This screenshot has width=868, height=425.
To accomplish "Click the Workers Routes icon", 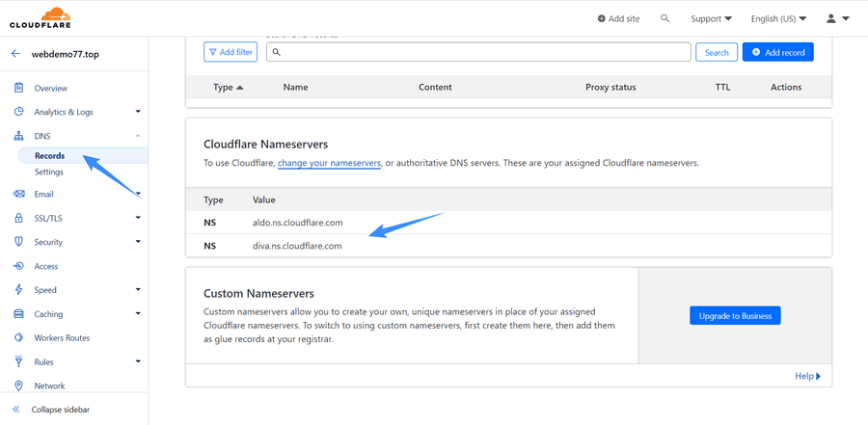I will click(x=19, y=337).
